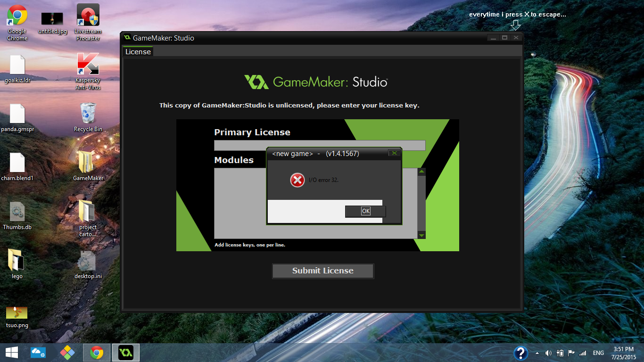
Task: Select the goalkiz.ldr file icon
Action: 17,69
